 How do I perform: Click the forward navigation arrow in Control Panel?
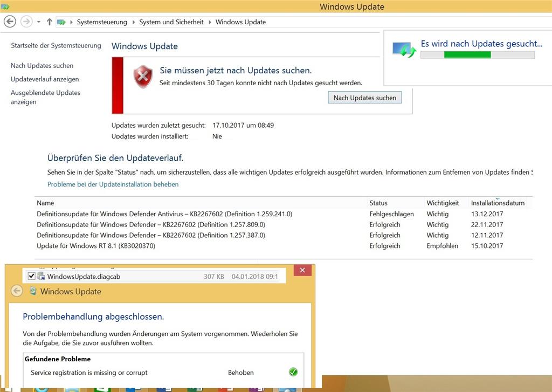[26, 22]
